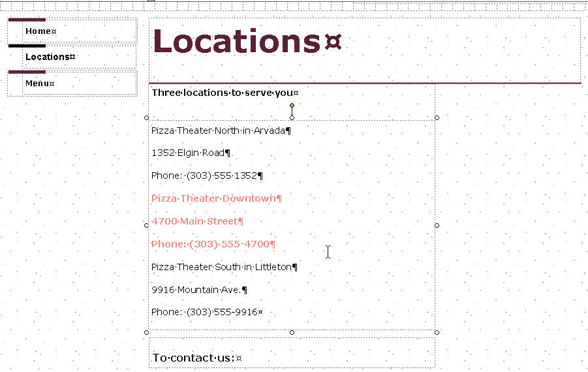The width and height of the screenshot is (588, 372).
Task: Click the top-left corner sizing handle
Action: (147, 117)
